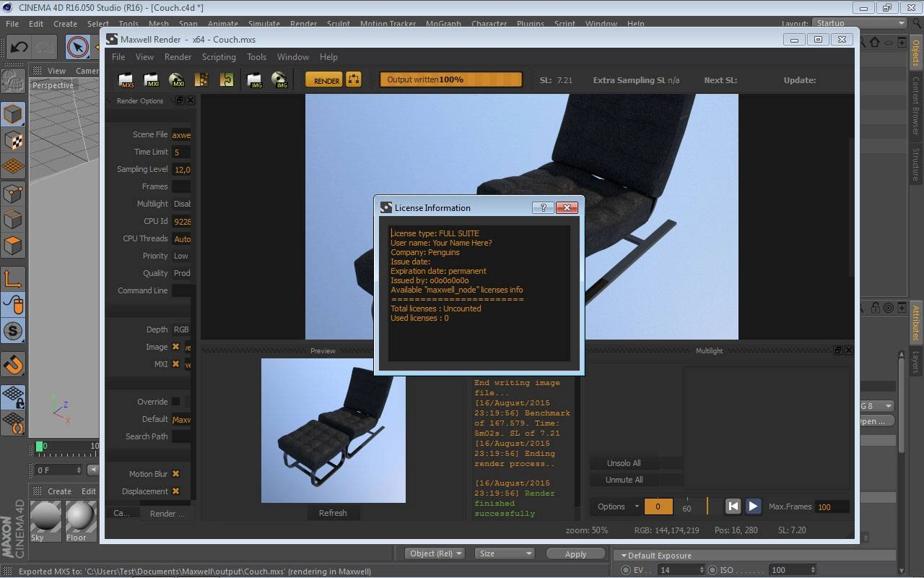Image resolution: width=924 pixels, height=578 pixels.
Task: Open the Maxwell Render File menu
Action: pyautogui.click(x=118, y=57)
